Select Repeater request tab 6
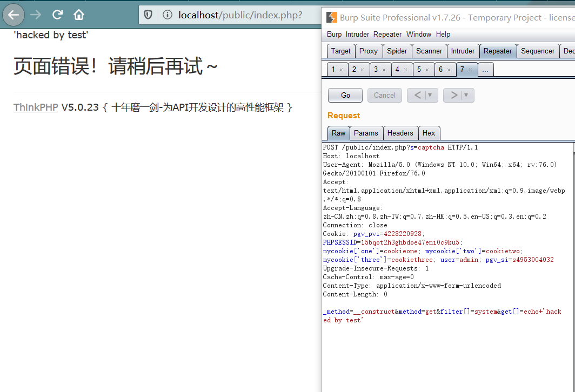The width and height of the screenshot is (575, 392). point(441,69)
